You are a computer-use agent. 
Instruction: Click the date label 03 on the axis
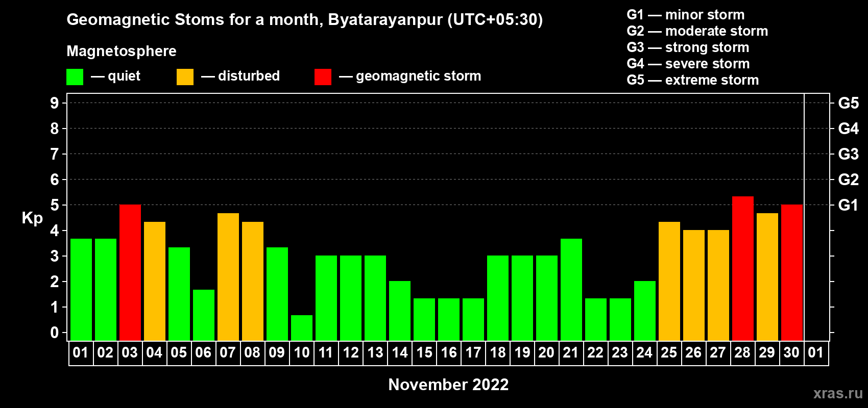[130, 352]
